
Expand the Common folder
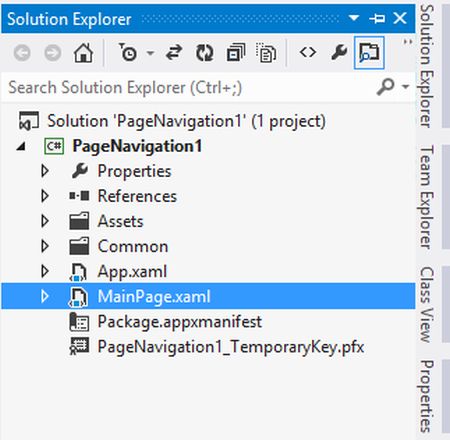45,246
